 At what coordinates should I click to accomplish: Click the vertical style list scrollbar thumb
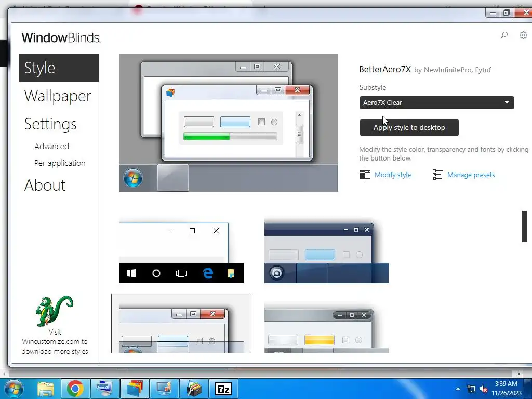pyautogui.click(x=525, y=227)
